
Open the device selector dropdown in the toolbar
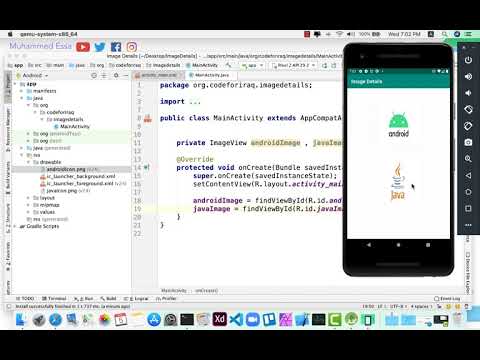(293, 65)
